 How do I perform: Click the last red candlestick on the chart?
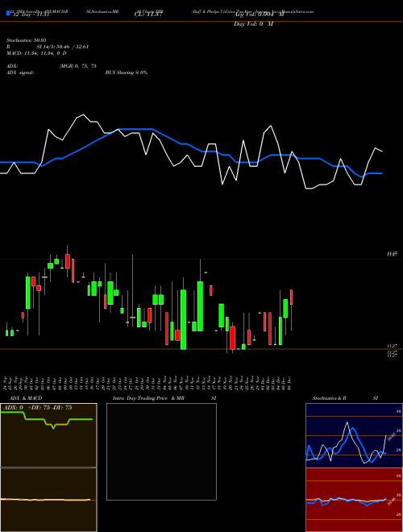click(291, 297)
